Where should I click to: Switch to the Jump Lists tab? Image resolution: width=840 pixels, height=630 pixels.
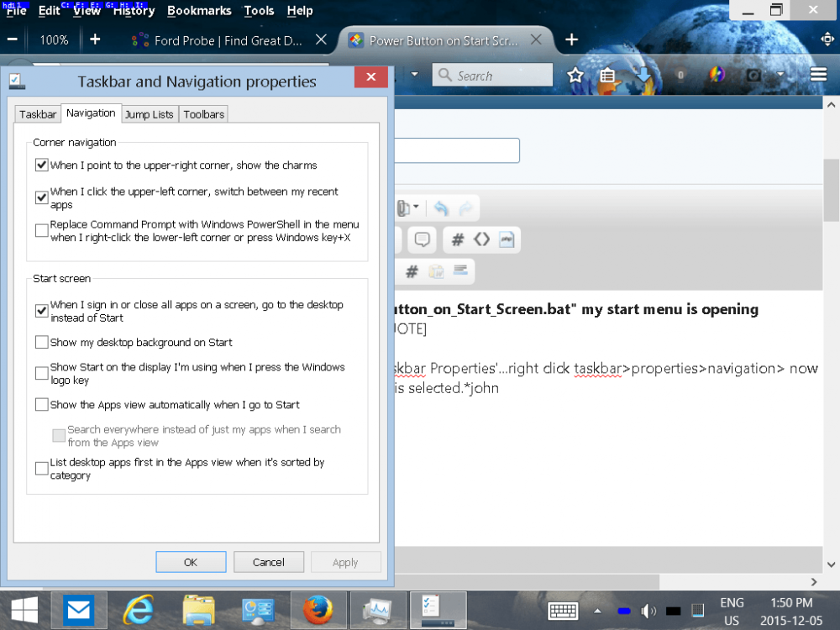149,114
